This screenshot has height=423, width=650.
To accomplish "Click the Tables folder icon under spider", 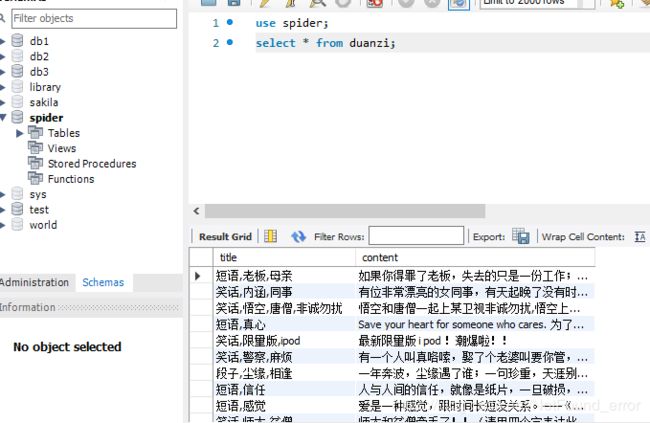I will point(35,133).
